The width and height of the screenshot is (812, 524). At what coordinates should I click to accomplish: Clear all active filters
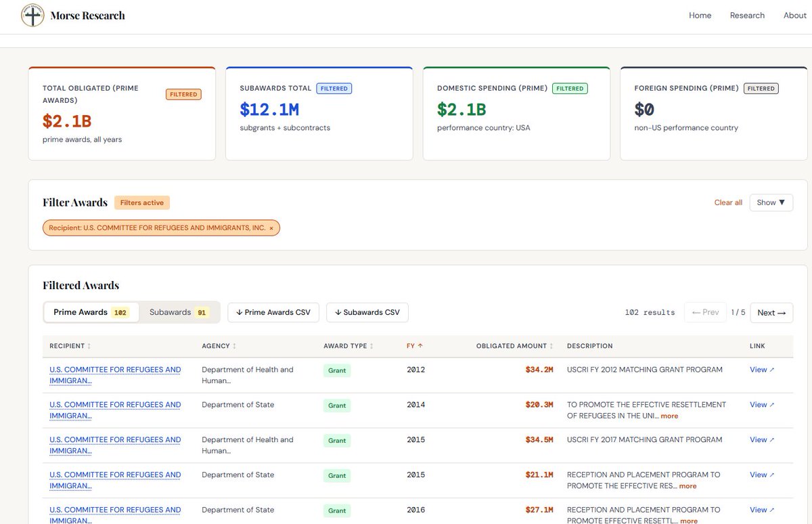(x=728, y=202)
